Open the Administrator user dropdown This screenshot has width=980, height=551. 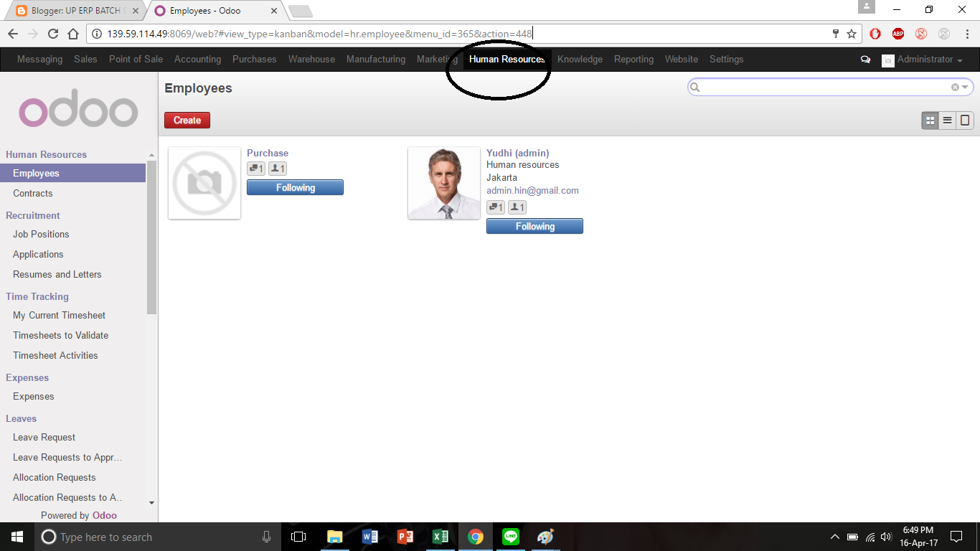coord(922,60)
